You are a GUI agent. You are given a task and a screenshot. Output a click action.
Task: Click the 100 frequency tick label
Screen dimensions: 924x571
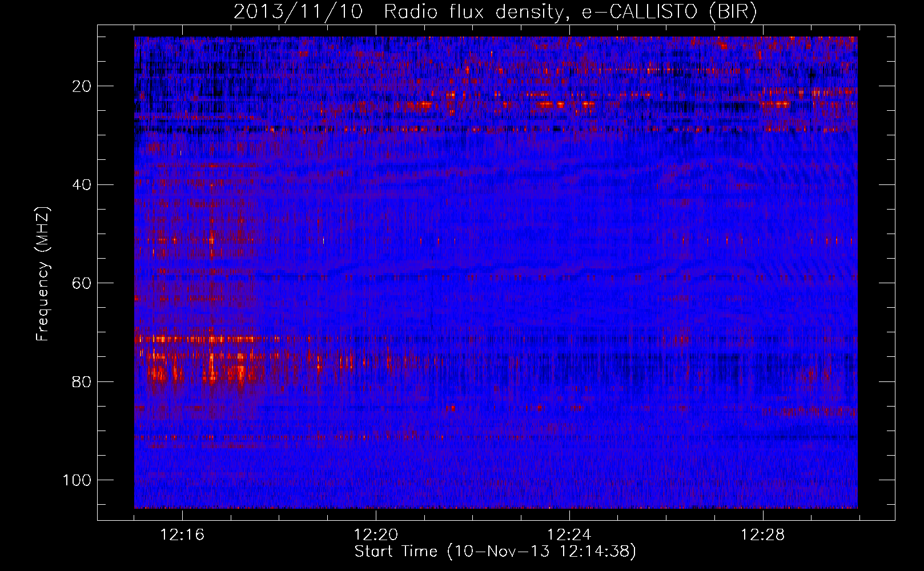pos(77,480)
